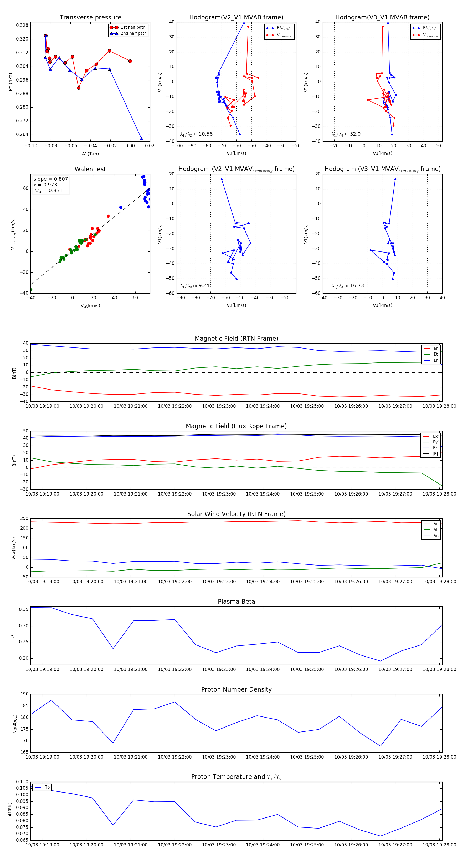Click the 'WalenTest' plot title
Screen dimensions: 473x868
pos(90,169)
